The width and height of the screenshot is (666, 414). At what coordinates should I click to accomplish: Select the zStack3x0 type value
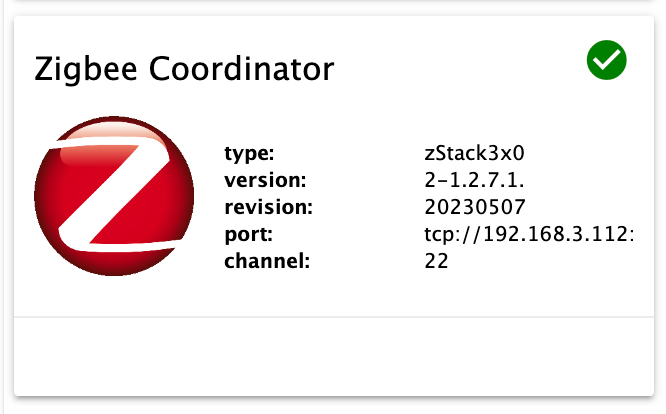coord(475,154)
